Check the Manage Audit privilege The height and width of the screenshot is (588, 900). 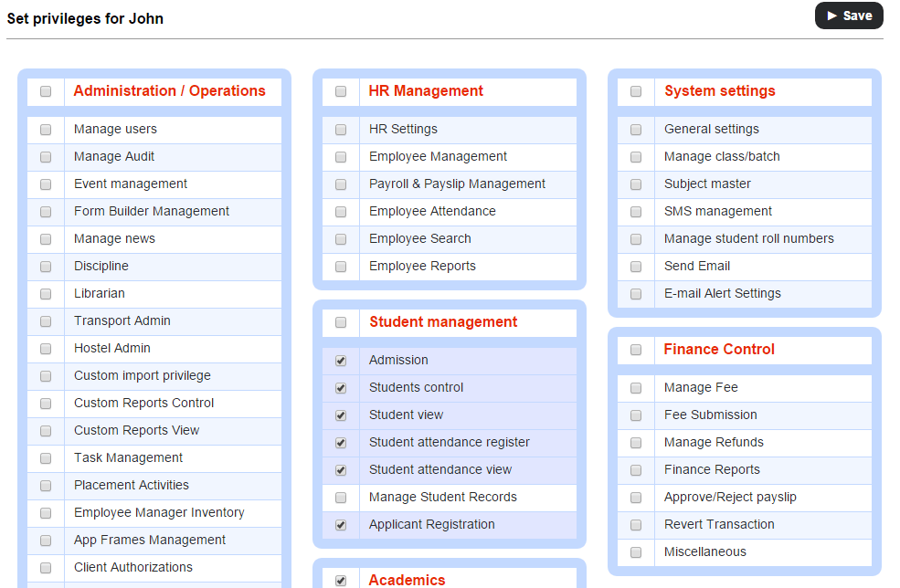tap(46, 157)
